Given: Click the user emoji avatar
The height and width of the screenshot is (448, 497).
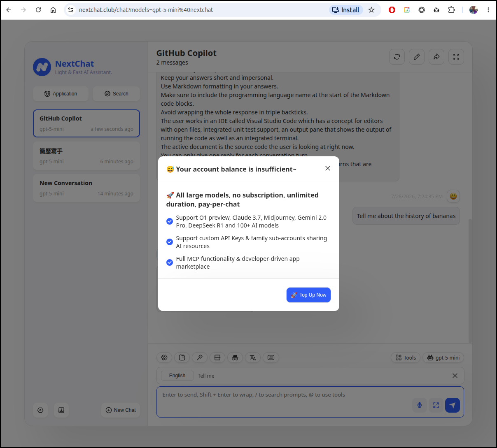Looking at the screenshot, I should coord(453,196).
